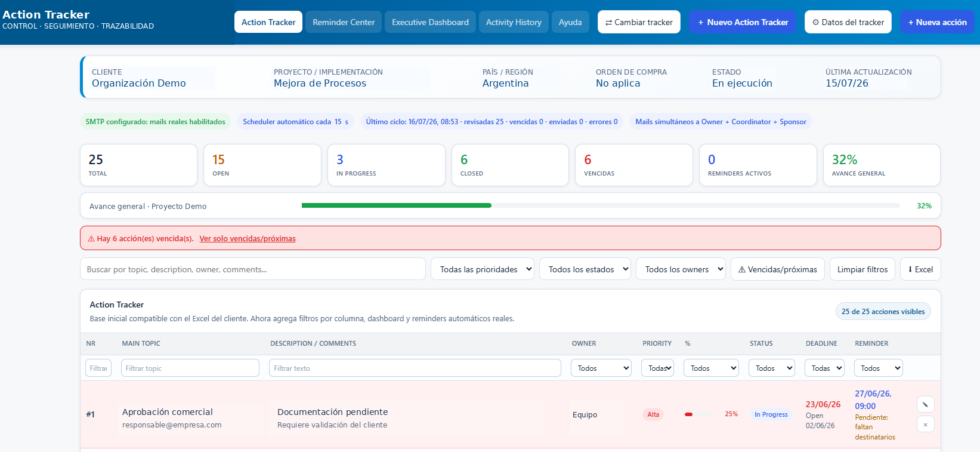The height and width of the screenshot is (452, 980).
Task: Click the 15/07/26 last update value
Action: point(847,83)
